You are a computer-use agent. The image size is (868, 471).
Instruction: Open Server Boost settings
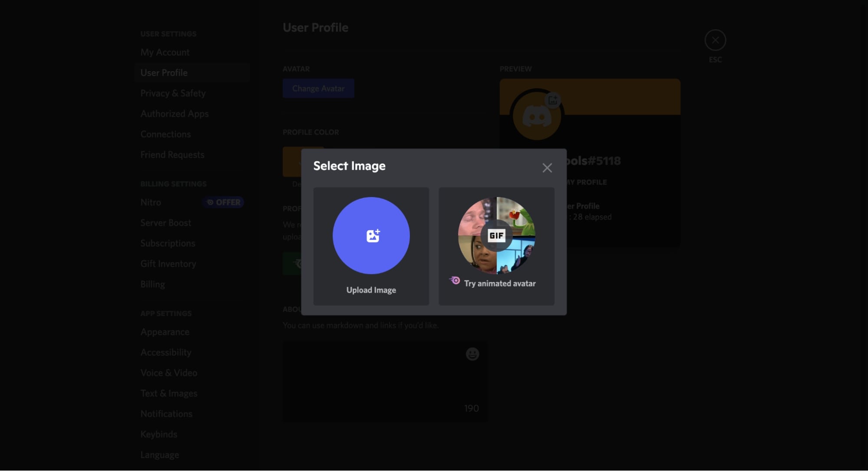pyautogui.click(x=192, y=223)
